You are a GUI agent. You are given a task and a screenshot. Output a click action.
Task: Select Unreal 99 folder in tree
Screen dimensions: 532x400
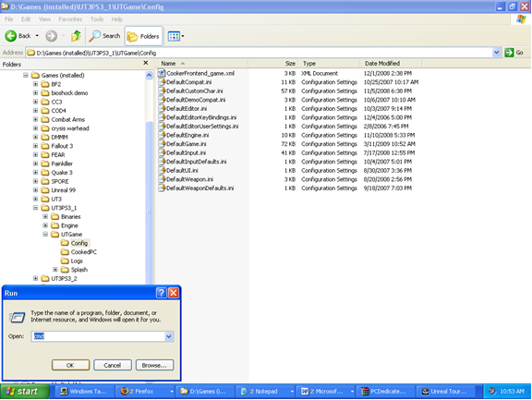tap(58, 190)
